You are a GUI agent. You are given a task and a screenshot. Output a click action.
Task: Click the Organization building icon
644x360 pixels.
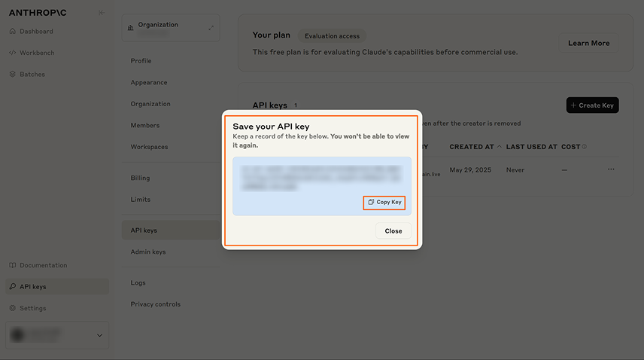coord(131,28)
